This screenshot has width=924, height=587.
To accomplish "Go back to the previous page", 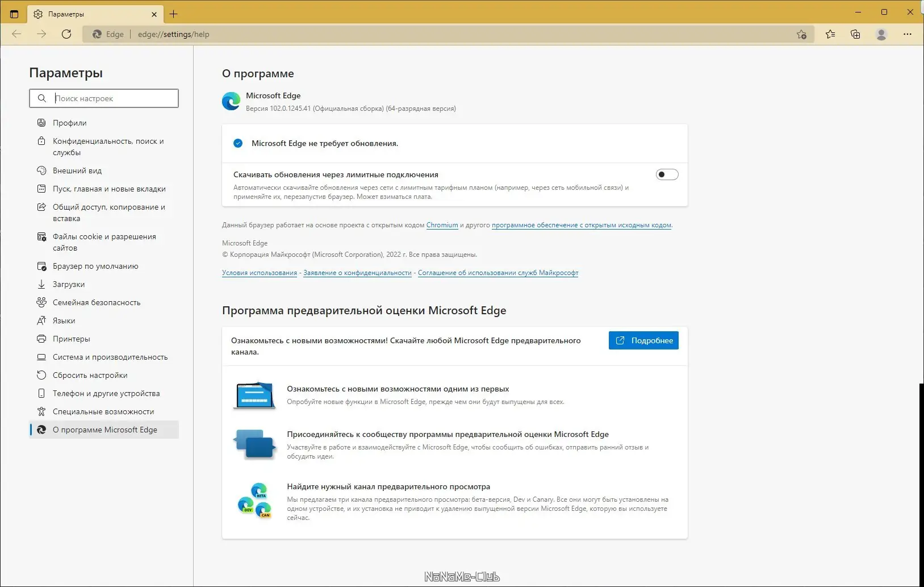I will click(16, 34).
